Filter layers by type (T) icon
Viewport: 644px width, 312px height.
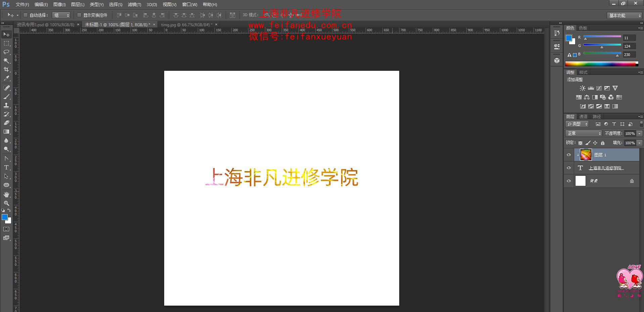pos(614,124)
